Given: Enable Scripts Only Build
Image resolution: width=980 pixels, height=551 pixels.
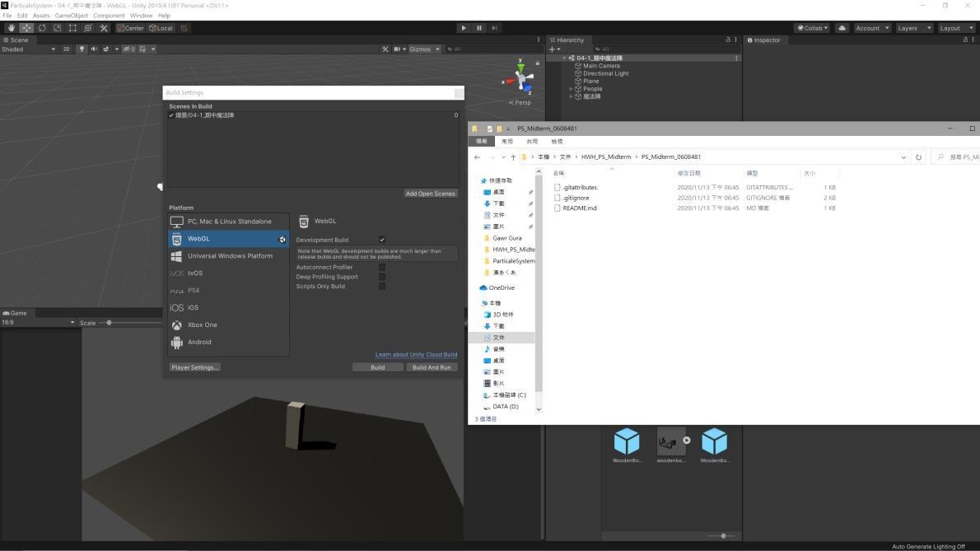Looking at the screenshot, I should [x=382, y=286].
